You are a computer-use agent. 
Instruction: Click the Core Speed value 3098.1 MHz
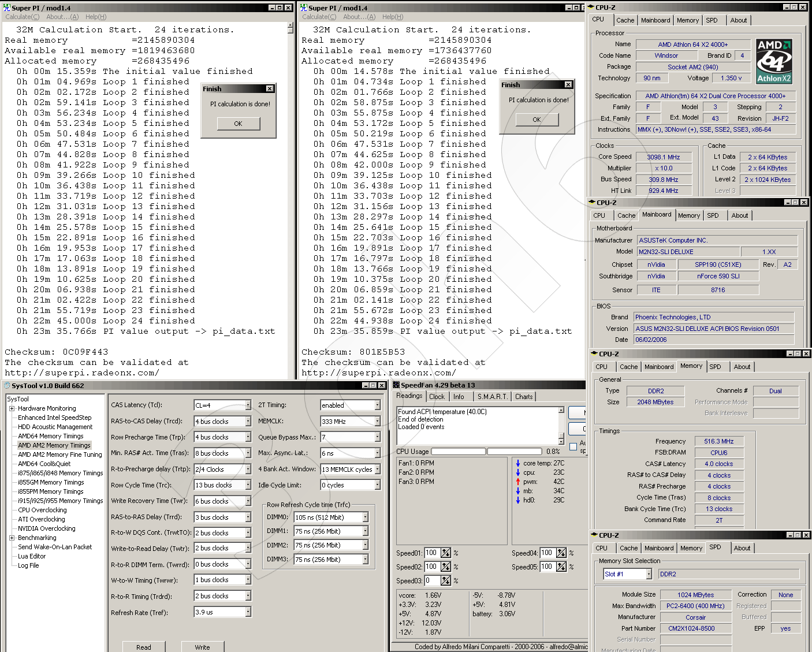[663, 157]
